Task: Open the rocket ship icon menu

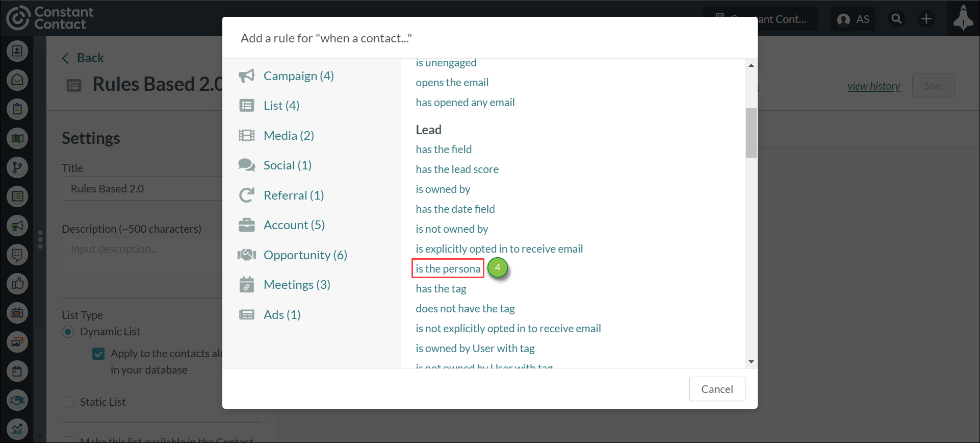Action: pos(963,18)
